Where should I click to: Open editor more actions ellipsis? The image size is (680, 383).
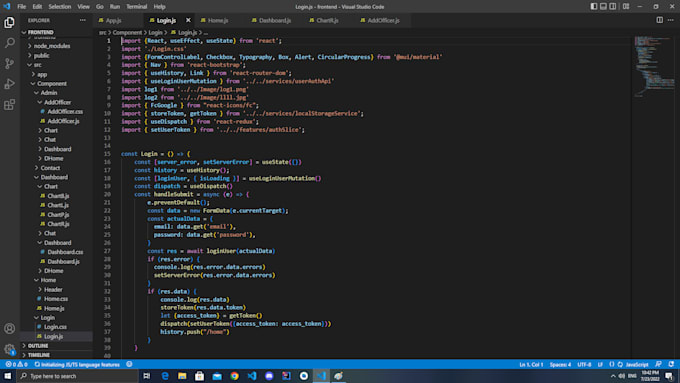(670, 20)
